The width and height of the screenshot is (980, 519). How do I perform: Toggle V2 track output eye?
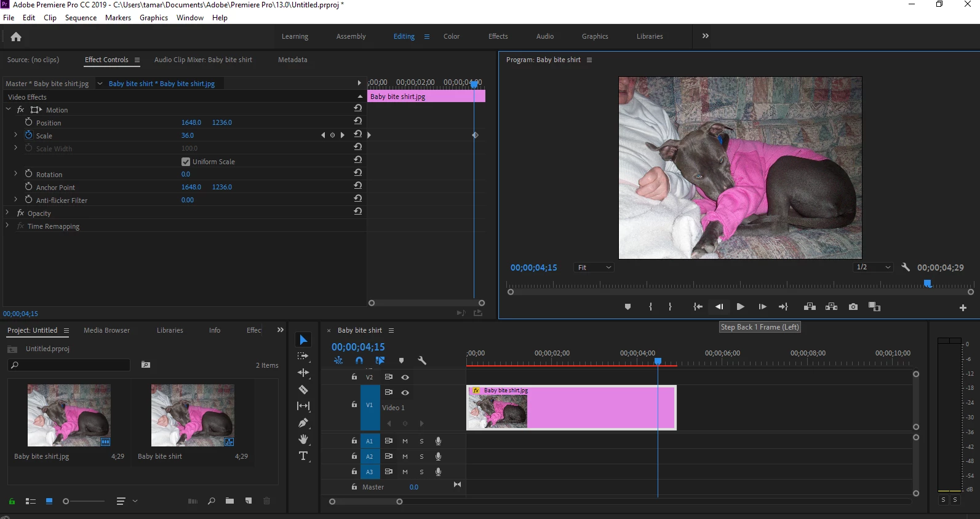(405, 377)
